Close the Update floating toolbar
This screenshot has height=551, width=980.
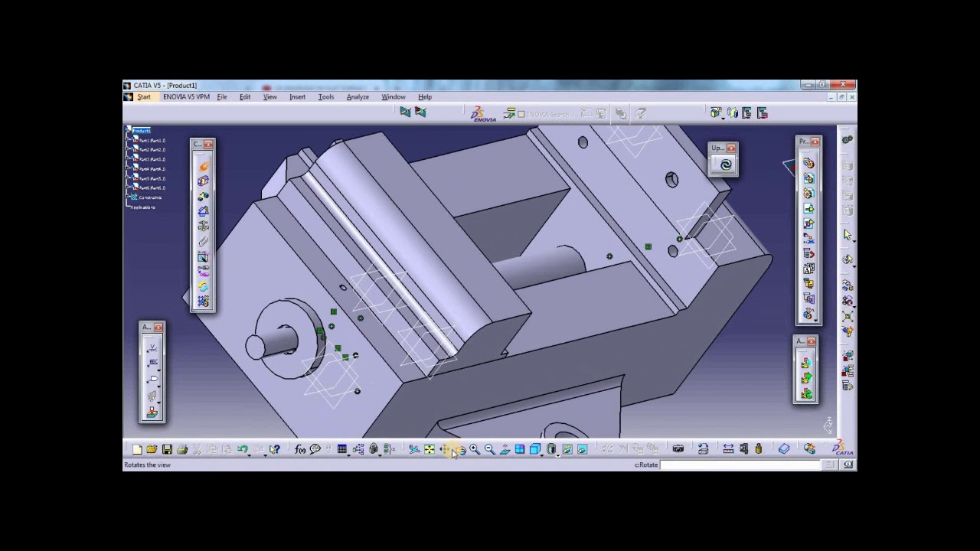point(731,148)
